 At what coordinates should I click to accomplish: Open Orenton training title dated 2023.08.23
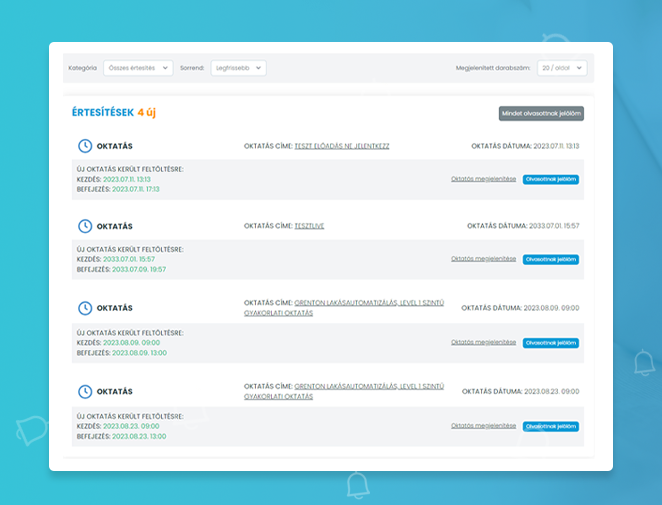[368, 386]
